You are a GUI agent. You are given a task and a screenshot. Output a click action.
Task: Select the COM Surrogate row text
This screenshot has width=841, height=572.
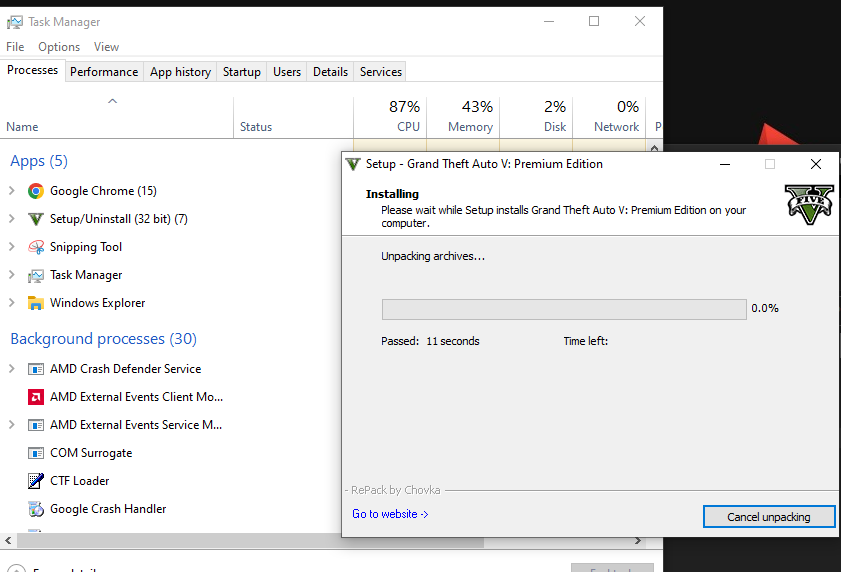(91, 453)
